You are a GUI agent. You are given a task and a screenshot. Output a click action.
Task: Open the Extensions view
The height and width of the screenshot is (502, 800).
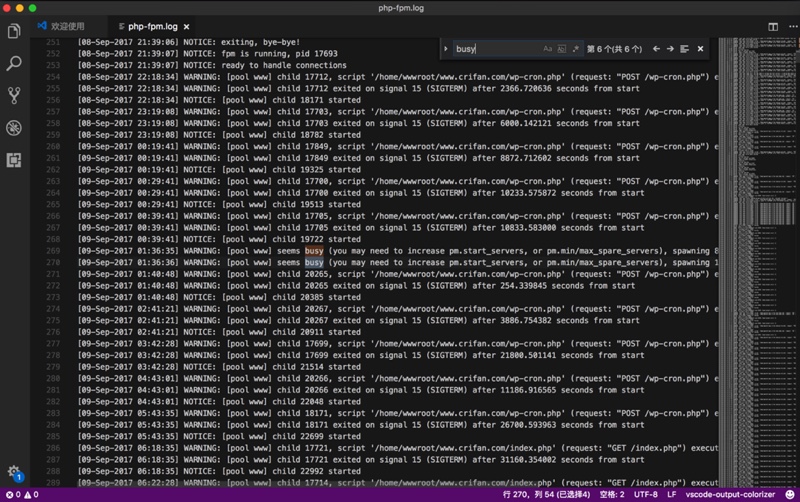click(14, 160)
